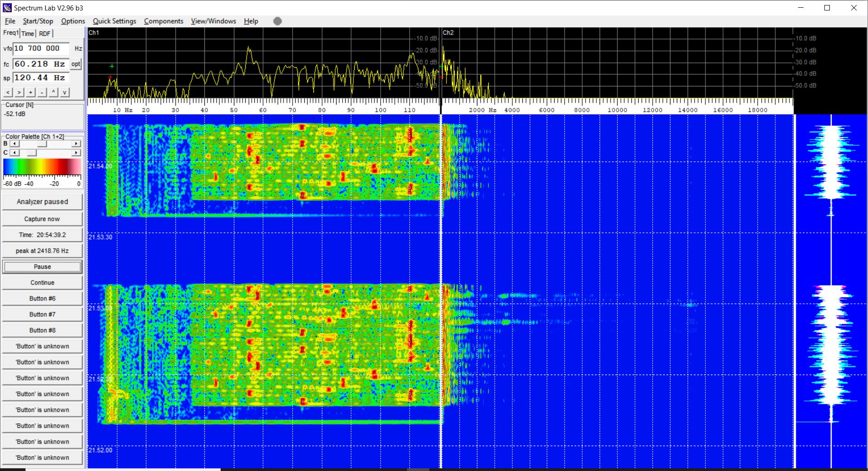Click the '60' Hz mark on Ch1 frequency scale
Image resolution: width=868 pixels, height=471 pixels.
263,110
